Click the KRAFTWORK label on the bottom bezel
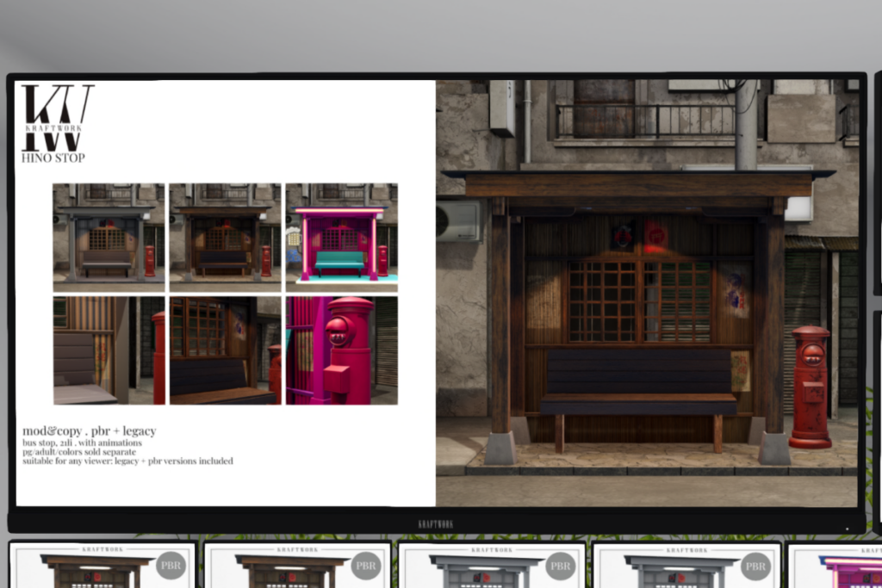Image resolution: width=882 pixels, height=588 pixels. coord(436,523)
